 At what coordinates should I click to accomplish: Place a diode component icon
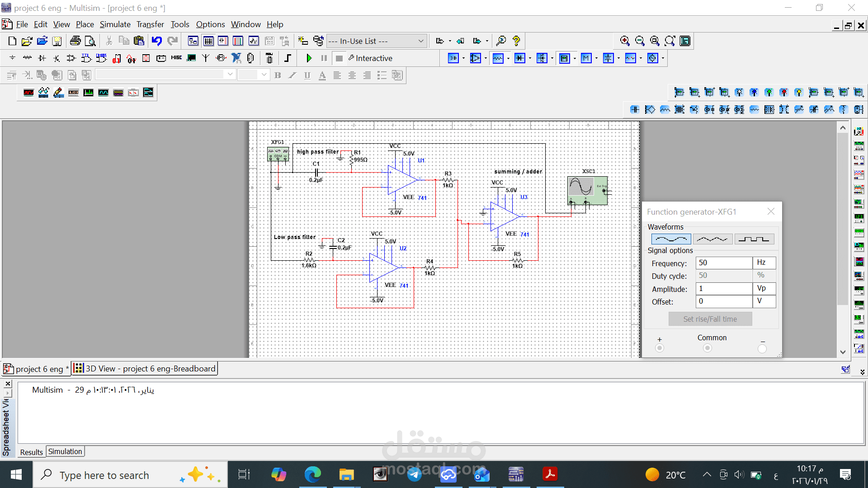(x=42, y=58)
